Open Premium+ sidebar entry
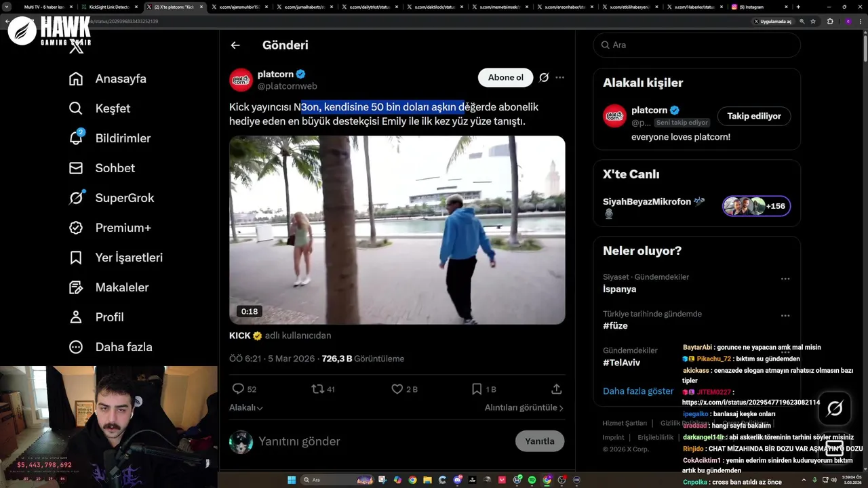Screen dimensions: 868x488 coord(110,228)
